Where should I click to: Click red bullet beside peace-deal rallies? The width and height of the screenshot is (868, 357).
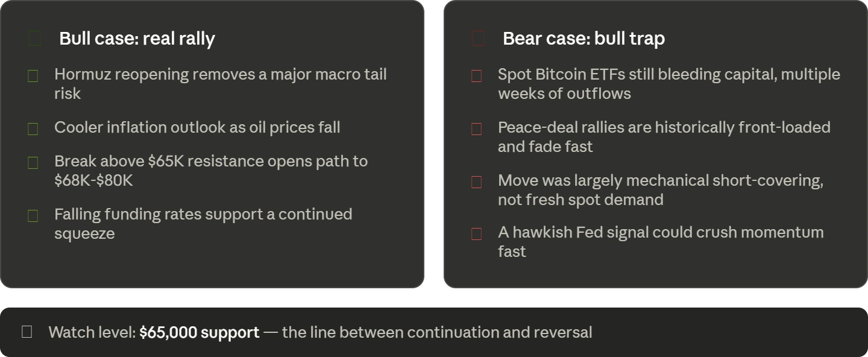pyautogui.click(x=477, y=129)
